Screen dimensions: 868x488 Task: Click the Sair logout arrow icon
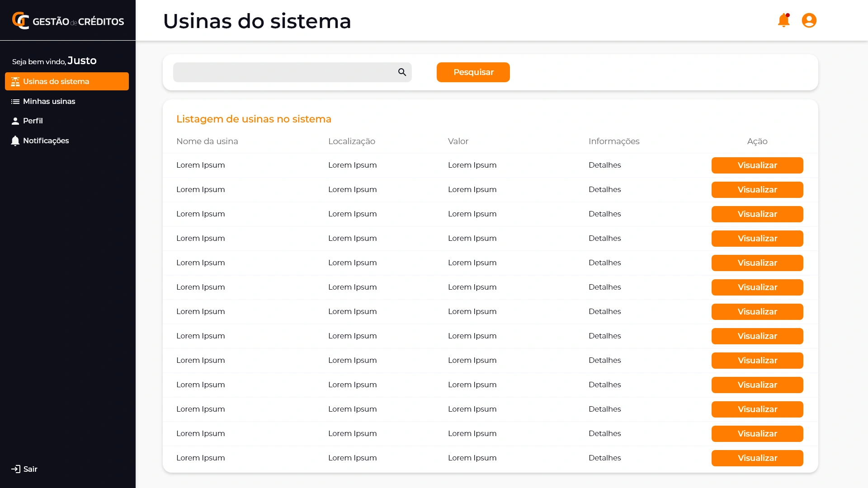(x=16, y=469)
